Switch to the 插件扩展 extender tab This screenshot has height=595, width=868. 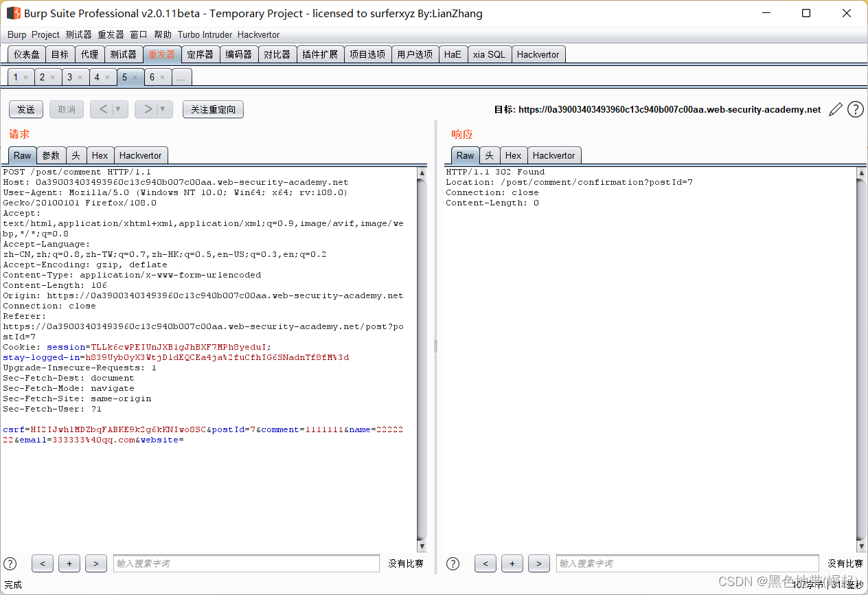click(320, 54)
